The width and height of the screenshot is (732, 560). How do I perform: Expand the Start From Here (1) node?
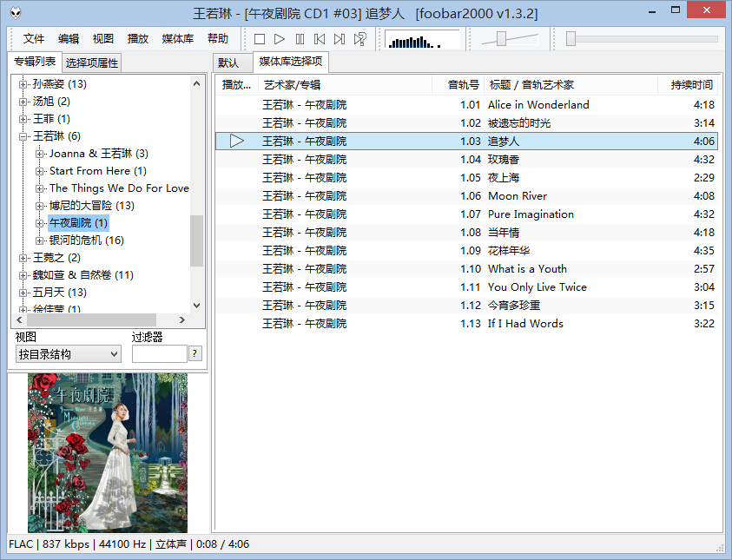(39, 171)
